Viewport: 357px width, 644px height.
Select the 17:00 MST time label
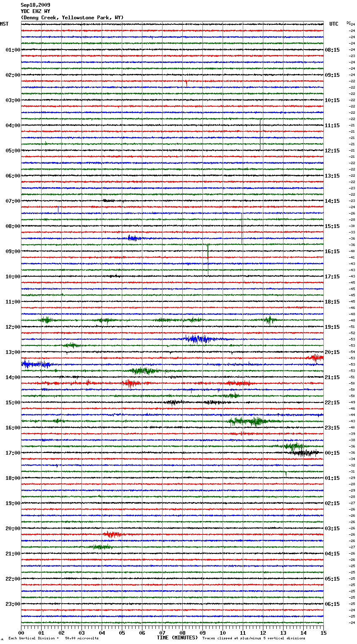pos(13,453)
